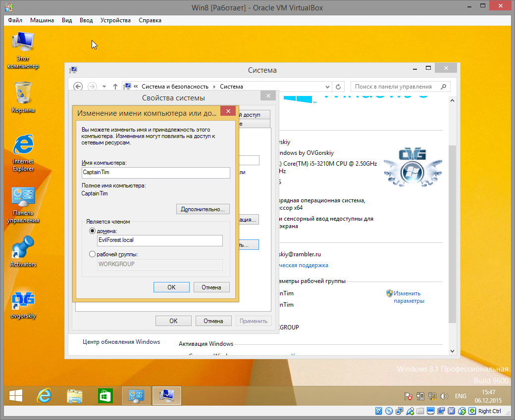The width and height of the screenshot is (515, 420).
Task: Click VirtualBox network adapters indicator
Action: pyautogui.click(x=400, y=411)
